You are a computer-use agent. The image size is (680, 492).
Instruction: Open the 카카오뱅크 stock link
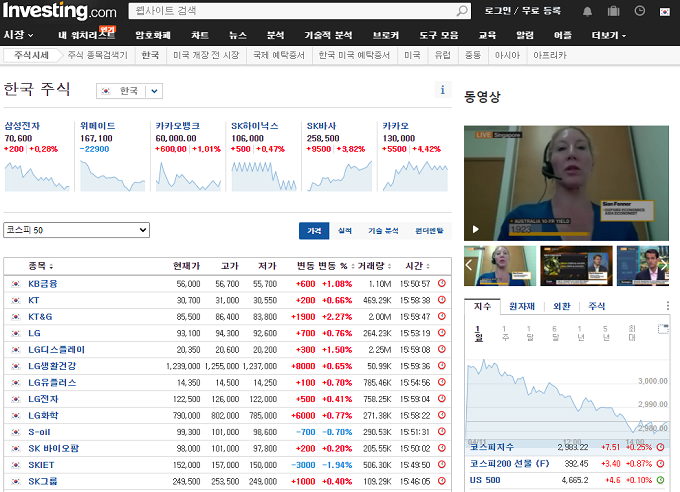point(177,126)
